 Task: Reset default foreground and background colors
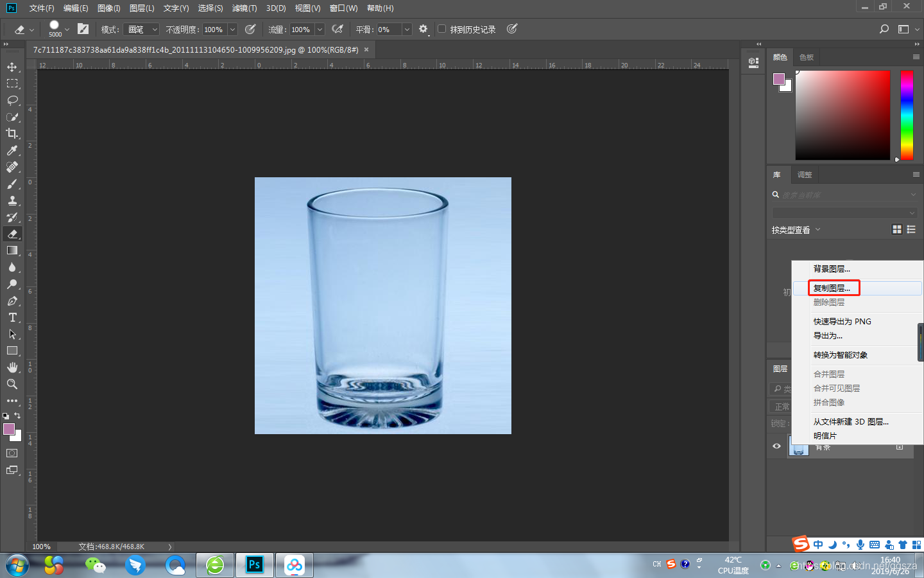click(x=6, y=416)
